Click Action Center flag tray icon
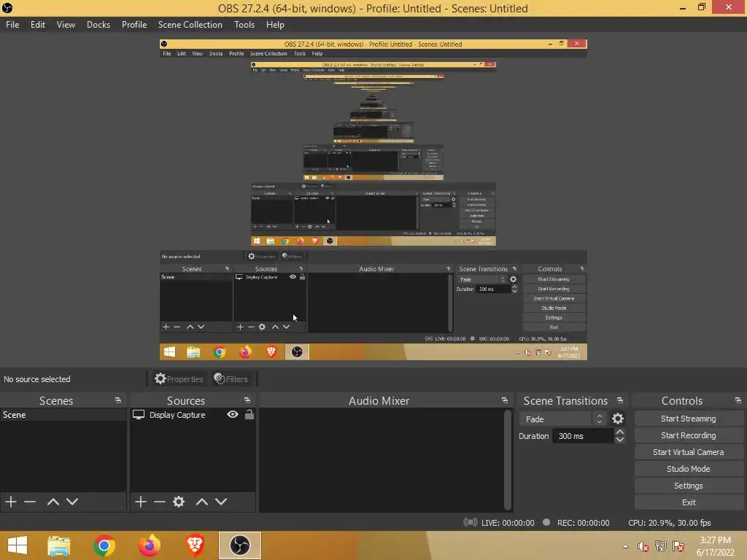 tap(678, 546)
